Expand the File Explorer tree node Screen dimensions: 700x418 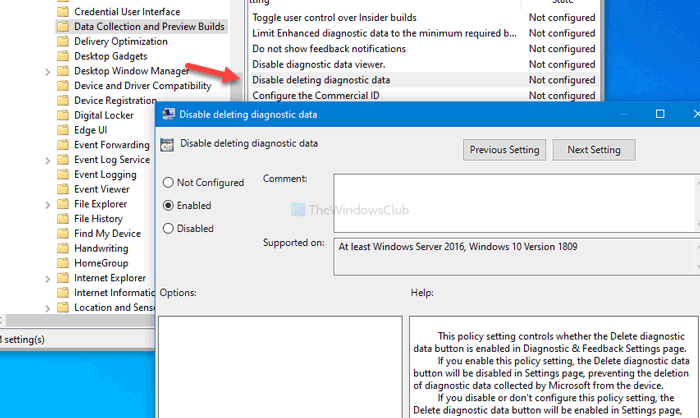[47, 205]
